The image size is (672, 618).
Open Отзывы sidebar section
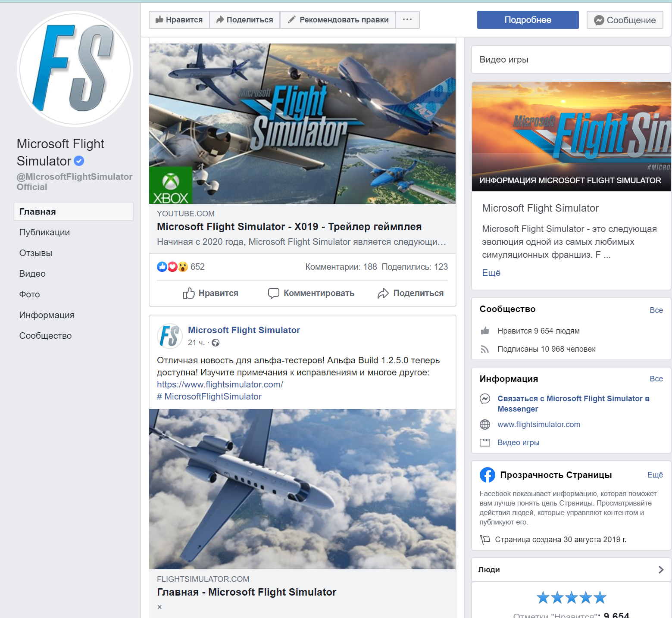(x=36, y=253)
